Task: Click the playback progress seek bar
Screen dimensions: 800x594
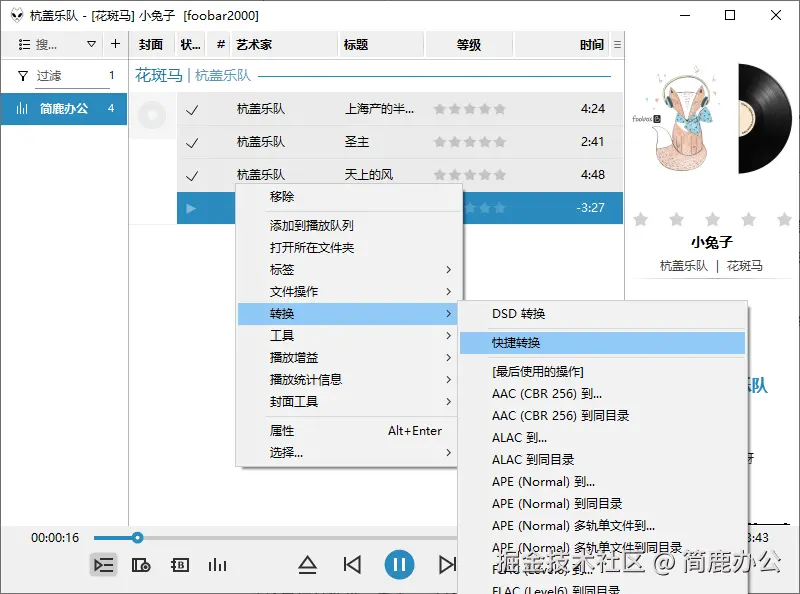Action: [137, 537]
